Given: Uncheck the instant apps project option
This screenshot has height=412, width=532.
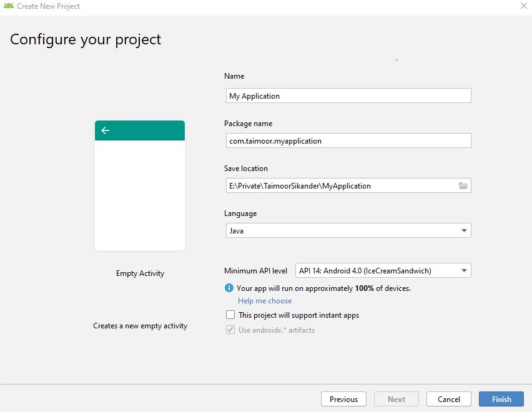Looking at the screenshot, I should coord(230,315).
